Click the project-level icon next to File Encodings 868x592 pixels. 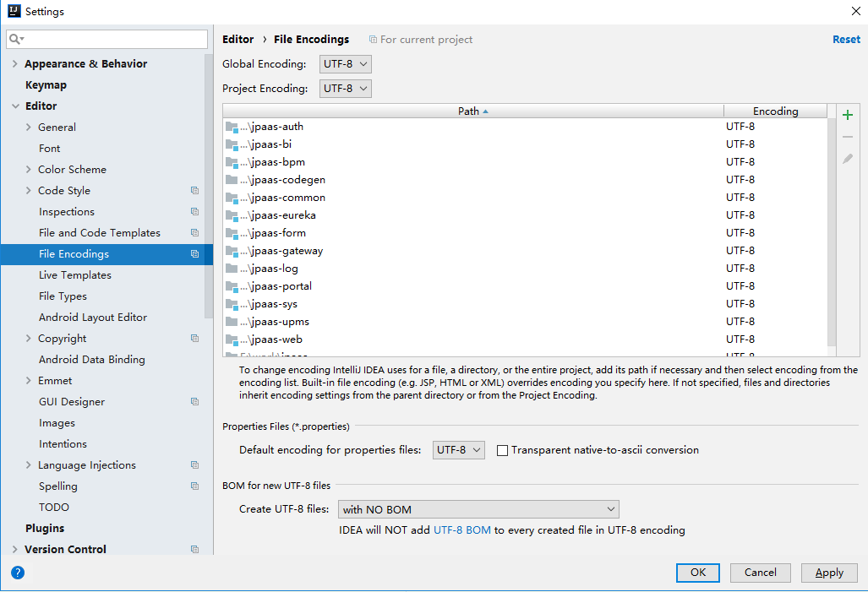(194, 254)
